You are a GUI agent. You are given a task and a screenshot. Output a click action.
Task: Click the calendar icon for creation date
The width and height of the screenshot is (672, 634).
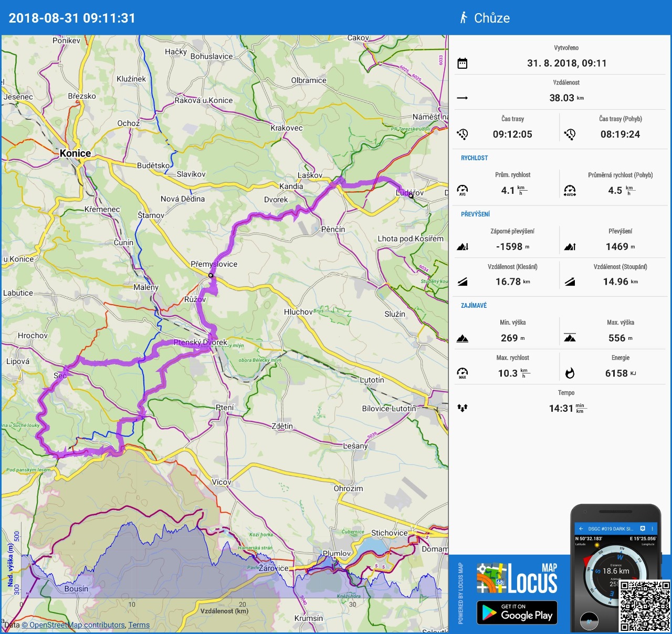point(462,64)
